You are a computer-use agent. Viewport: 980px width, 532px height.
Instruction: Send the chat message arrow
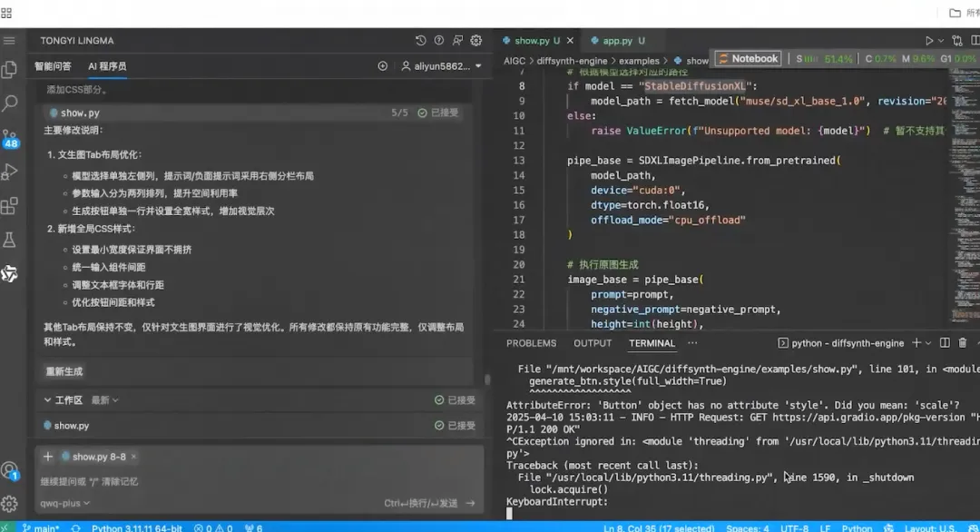pos(470,503)
